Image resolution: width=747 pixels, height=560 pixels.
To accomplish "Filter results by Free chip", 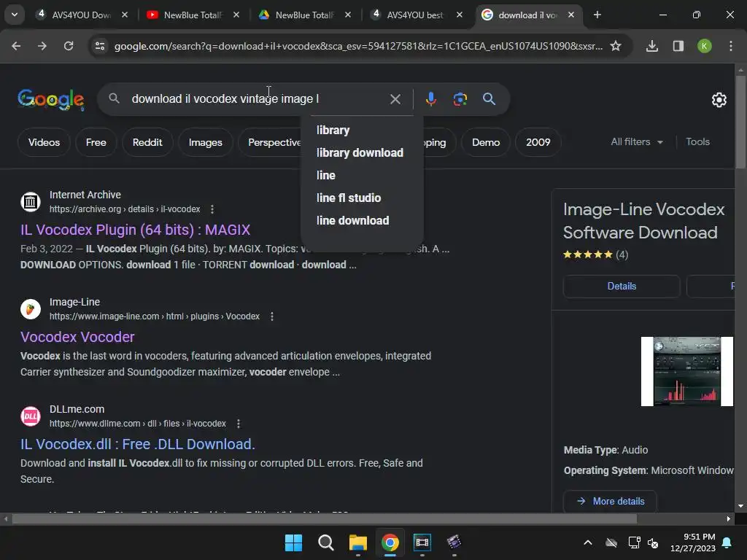I will 96,142.
